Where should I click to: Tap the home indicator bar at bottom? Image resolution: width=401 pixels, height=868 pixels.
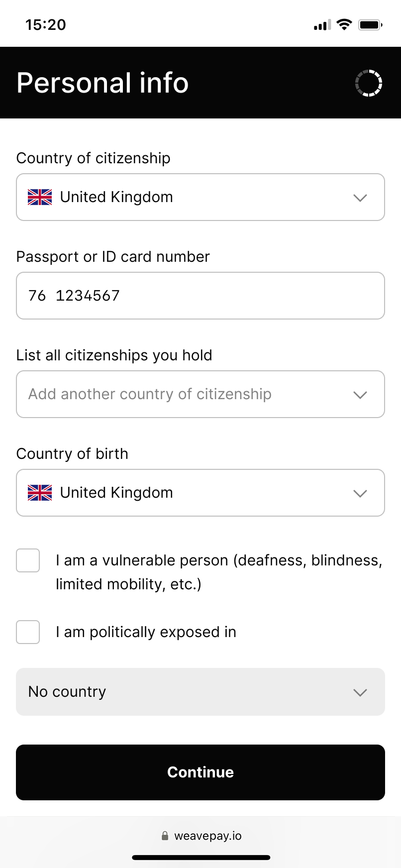coord(201,858)
